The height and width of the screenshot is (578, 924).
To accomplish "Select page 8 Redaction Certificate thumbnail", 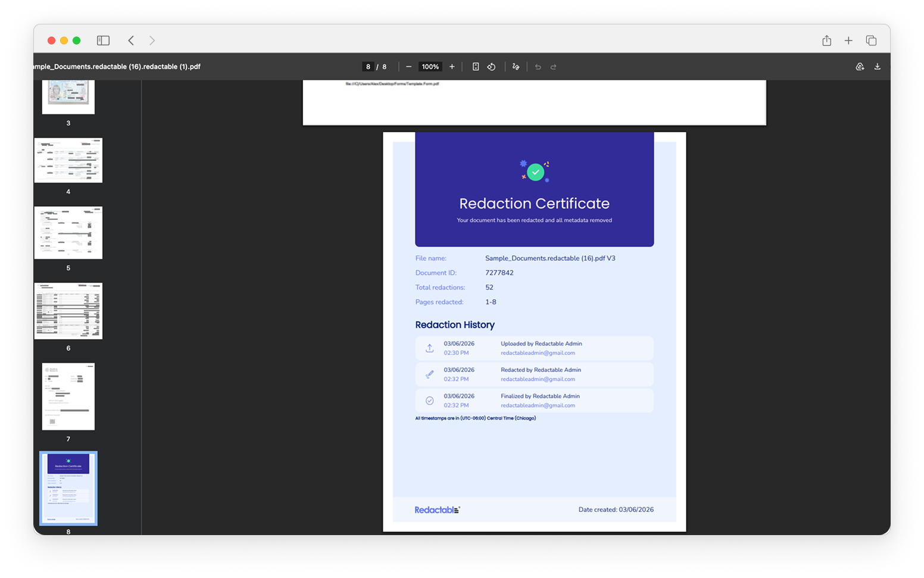I will coord(68,489).
